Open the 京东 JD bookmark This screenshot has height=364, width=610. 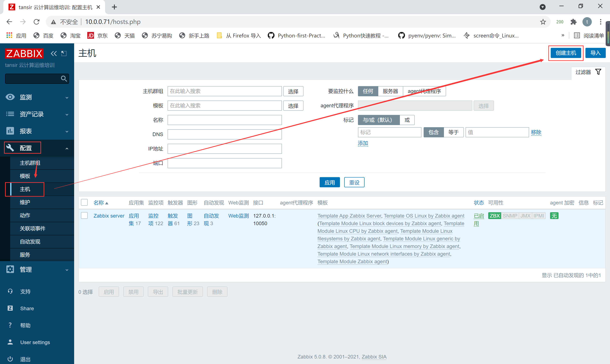click(97, 36)
